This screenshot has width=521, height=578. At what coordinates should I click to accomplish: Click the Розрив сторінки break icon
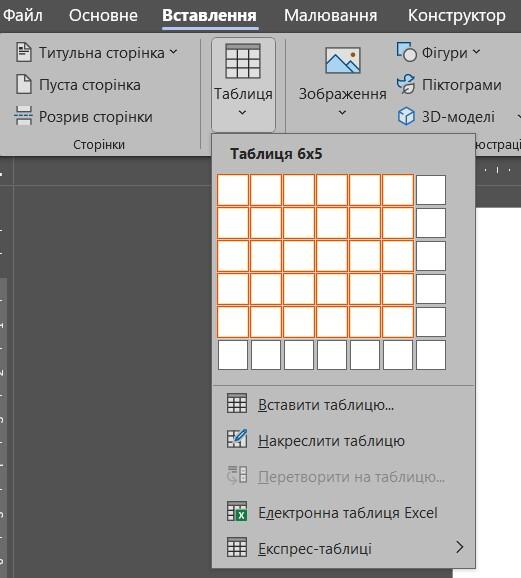point(24,116)
